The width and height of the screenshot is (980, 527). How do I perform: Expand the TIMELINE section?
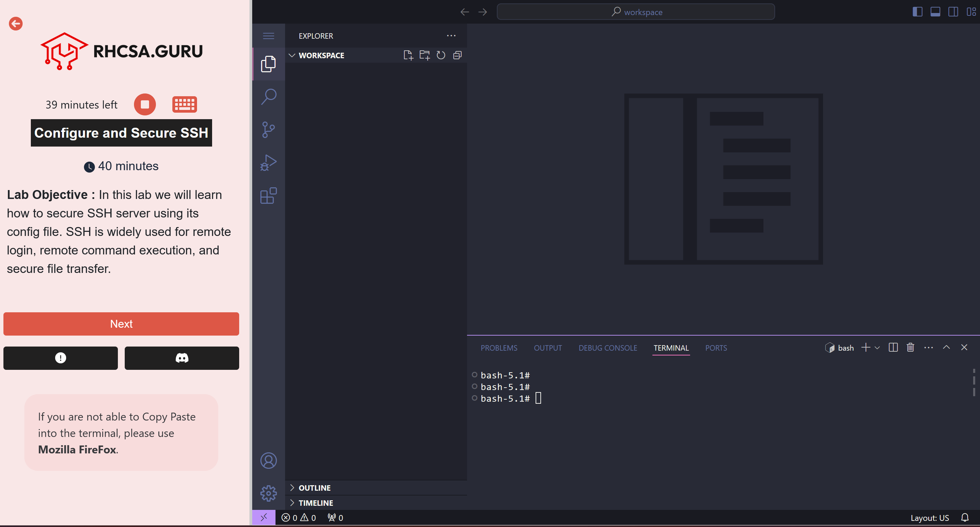pyautogui.click(x=315, y=503)
